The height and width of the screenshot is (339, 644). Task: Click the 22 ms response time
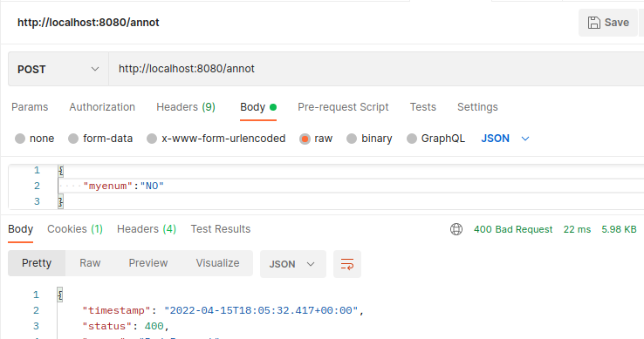[577, 229]
